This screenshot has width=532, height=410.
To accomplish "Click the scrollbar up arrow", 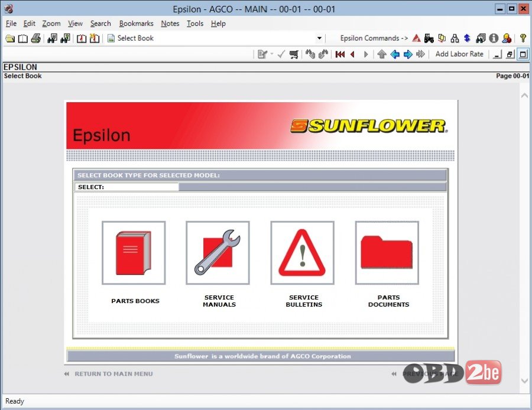I will (x=524, y=96).
